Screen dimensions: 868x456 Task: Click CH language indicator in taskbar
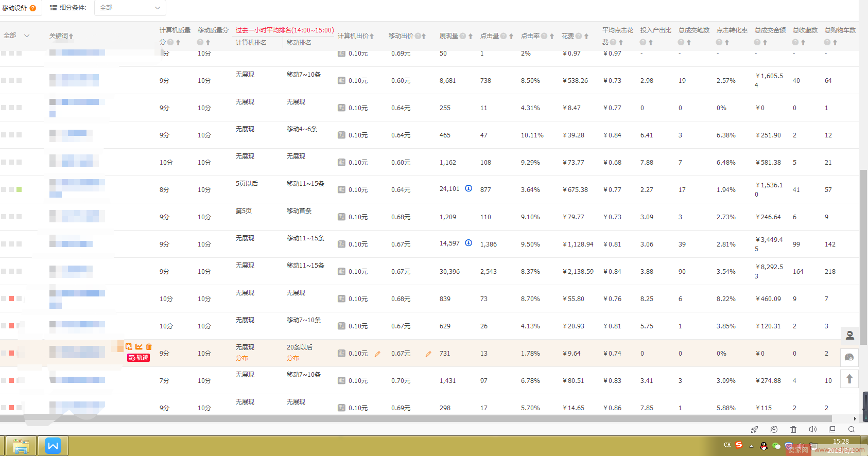point(727,445)
